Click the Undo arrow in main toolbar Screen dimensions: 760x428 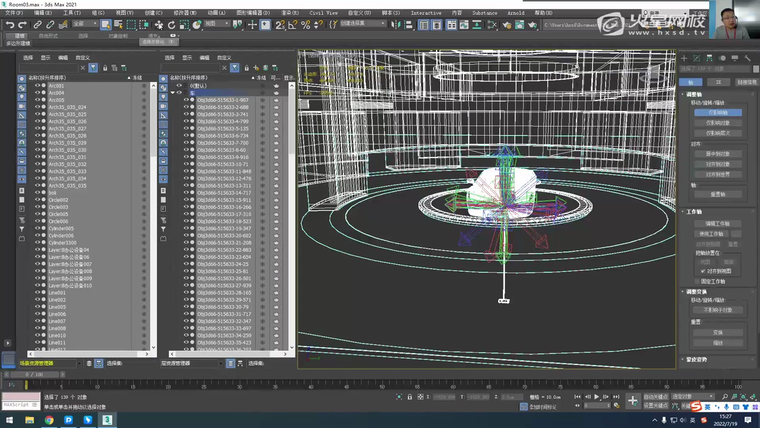point(9,24)
